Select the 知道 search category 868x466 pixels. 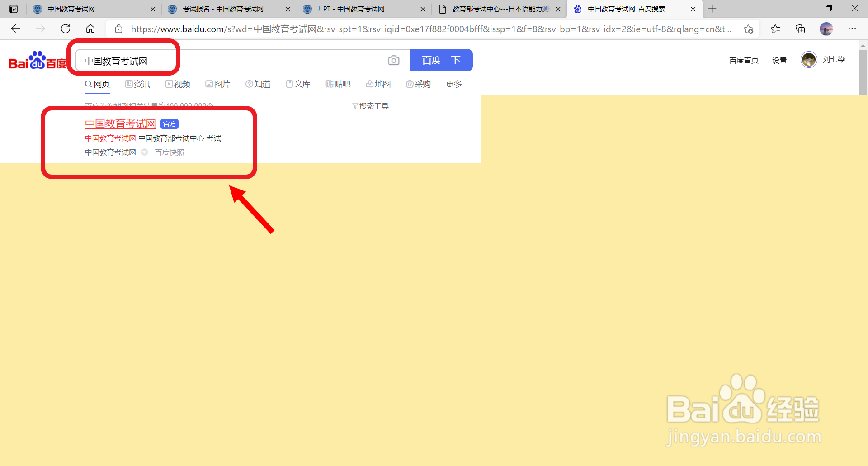(258, 84)
